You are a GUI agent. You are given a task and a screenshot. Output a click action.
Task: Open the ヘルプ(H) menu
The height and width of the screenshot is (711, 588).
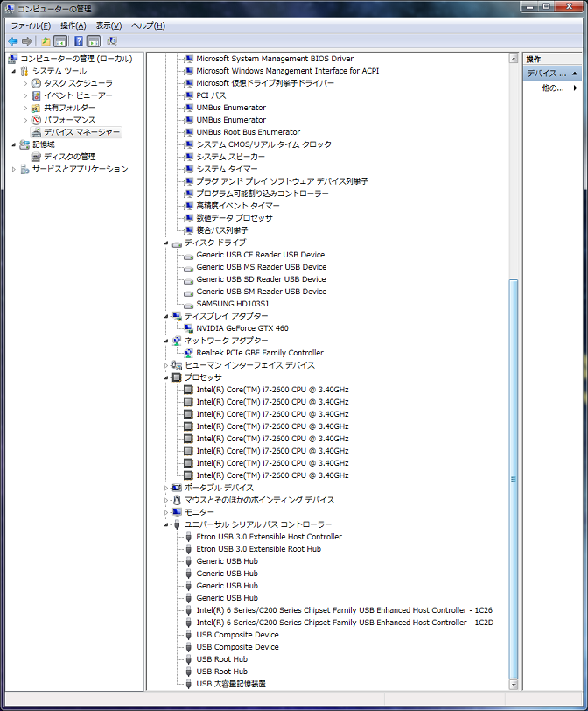click(148, 26)
